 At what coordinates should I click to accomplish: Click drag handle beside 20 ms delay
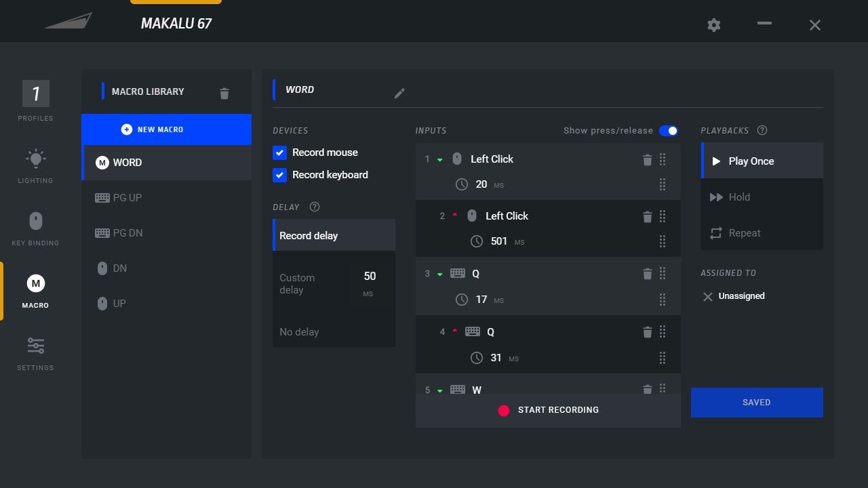tap(663, 184)
